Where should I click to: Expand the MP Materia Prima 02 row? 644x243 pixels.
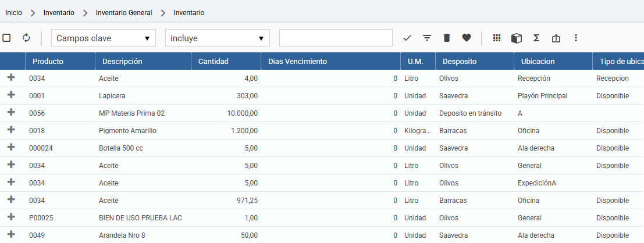11,112
